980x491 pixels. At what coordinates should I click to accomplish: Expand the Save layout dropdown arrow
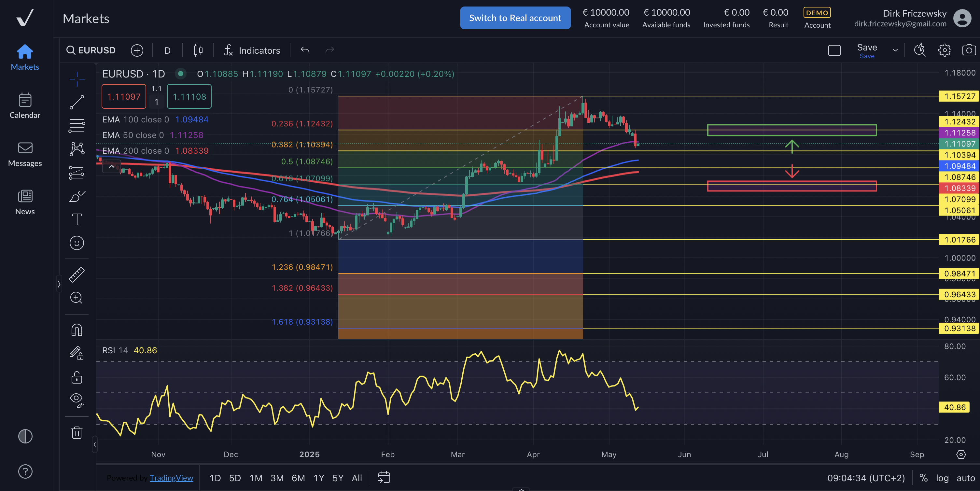[x=895, y=50]
